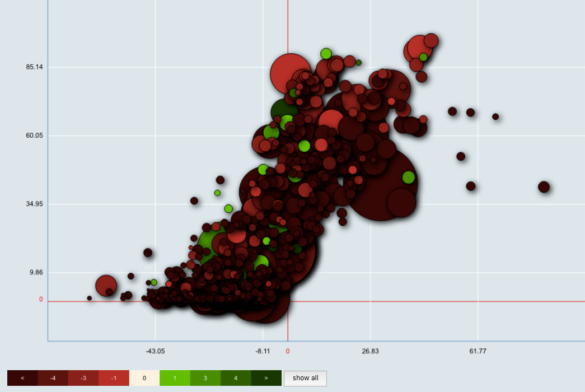Click the 'show all' button
Image resolution: width=585 pixels, height=392 pixels.
pos(305,378)
